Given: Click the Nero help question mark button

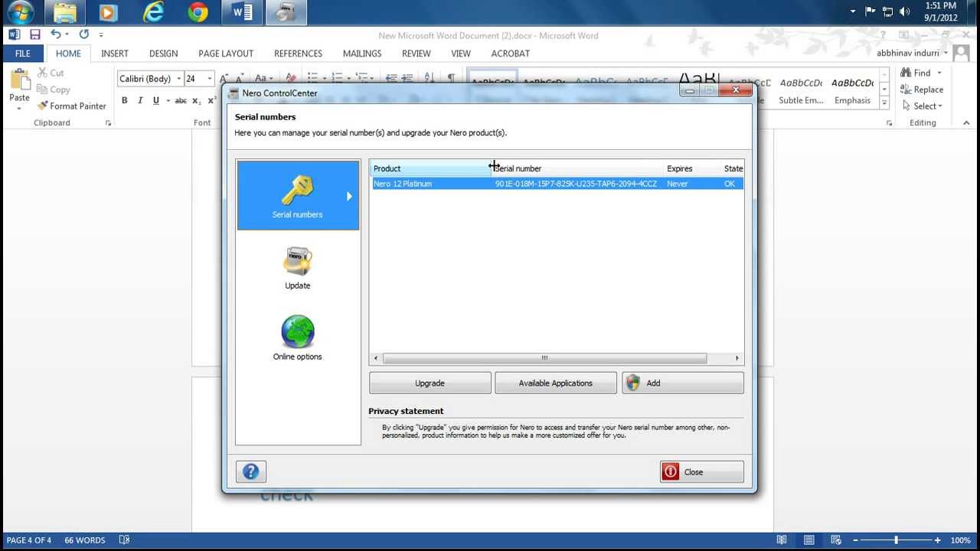Looking at the screenshot, I should (251, 471).
